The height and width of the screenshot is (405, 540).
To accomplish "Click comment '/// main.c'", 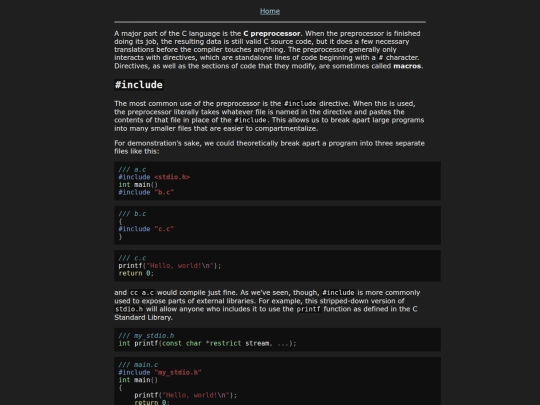I will coord(138,365).
